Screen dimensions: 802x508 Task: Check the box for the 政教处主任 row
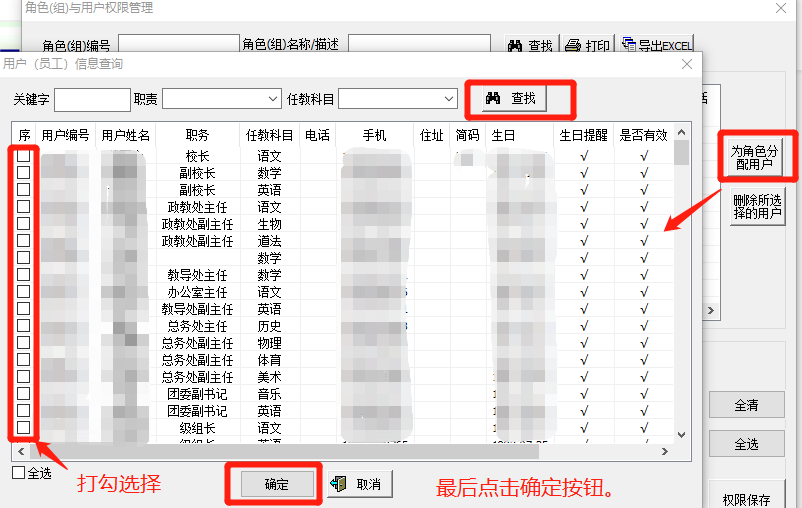click(x=24, y=207)
